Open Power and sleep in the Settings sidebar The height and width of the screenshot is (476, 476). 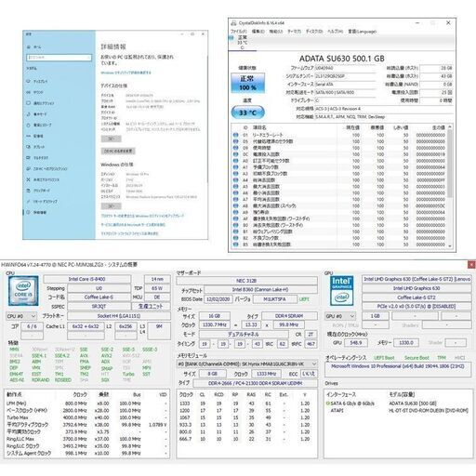(x=39, y=125)
